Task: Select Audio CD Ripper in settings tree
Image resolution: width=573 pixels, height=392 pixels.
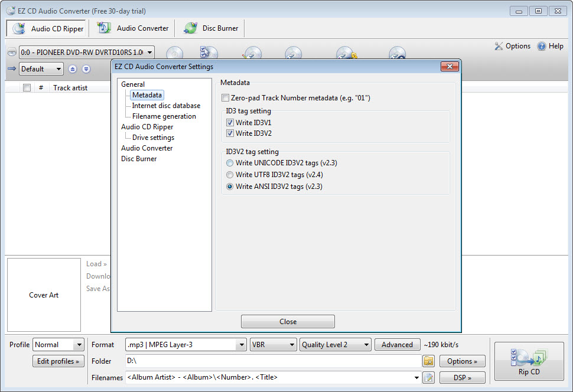Action: click(x=147, y=127)
